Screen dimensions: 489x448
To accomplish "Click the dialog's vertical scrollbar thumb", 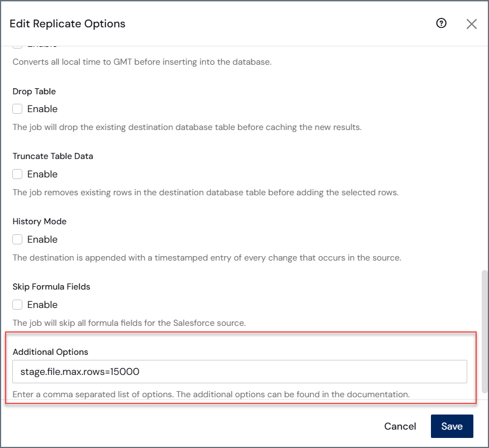I will point(485,332).
